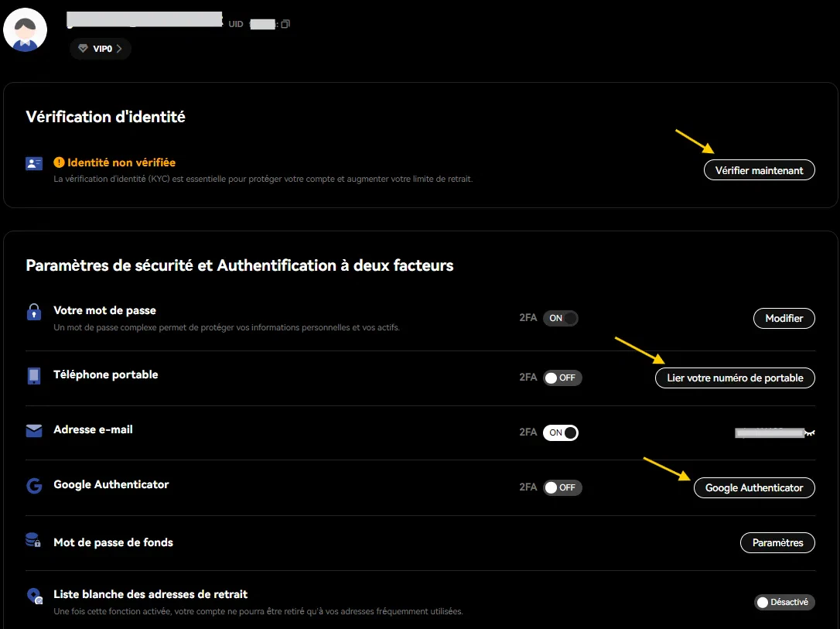Click the identity card verification icon

click(32, 163)
